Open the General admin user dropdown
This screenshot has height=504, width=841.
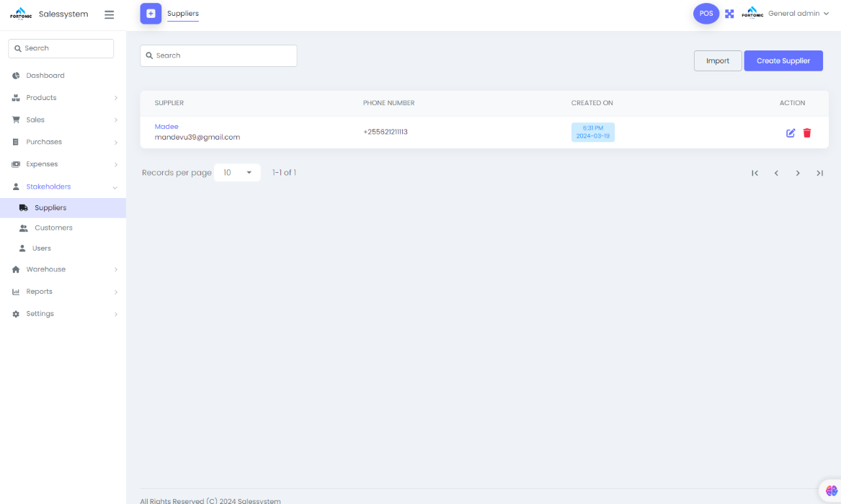tap(798, 14)
